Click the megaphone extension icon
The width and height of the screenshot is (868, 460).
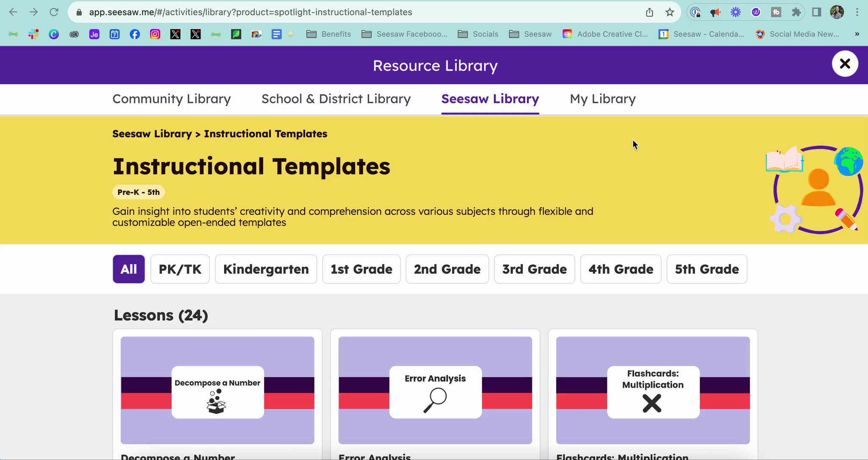coord(715,12)
